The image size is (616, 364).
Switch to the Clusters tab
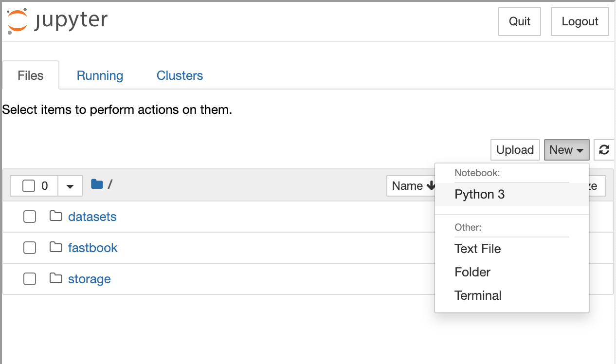(180, 75)
